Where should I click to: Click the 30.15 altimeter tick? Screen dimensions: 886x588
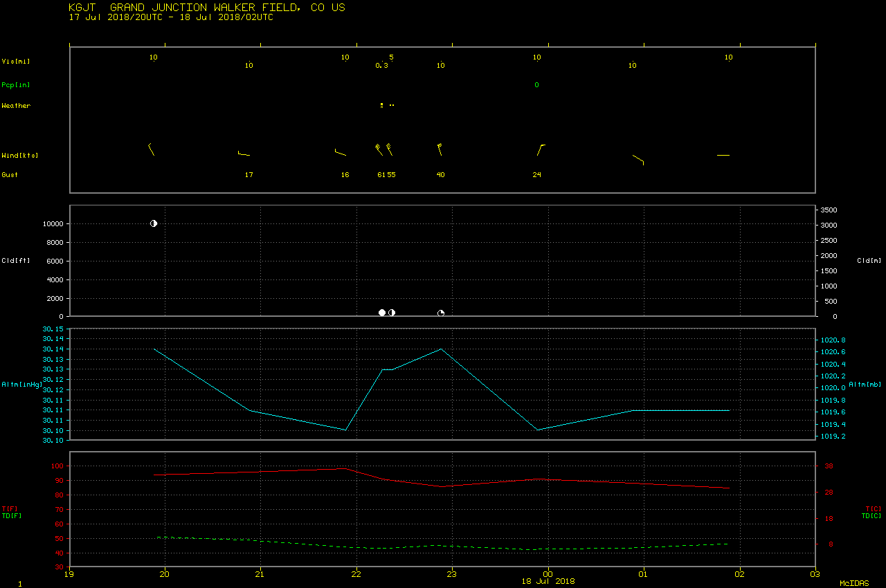pyautogui.click(x=54, y=329)
